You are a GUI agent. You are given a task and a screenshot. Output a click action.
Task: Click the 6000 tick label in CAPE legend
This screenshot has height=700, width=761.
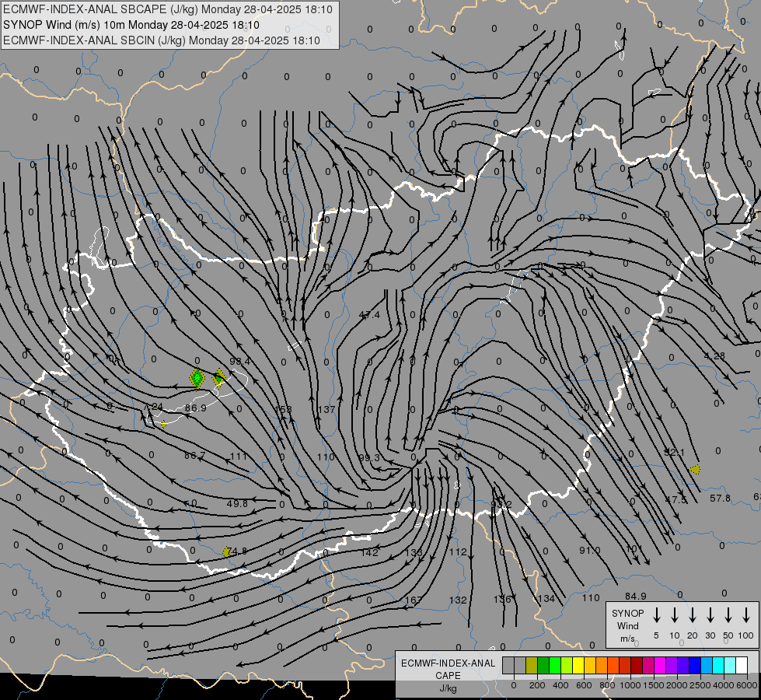tap(747, 685)
